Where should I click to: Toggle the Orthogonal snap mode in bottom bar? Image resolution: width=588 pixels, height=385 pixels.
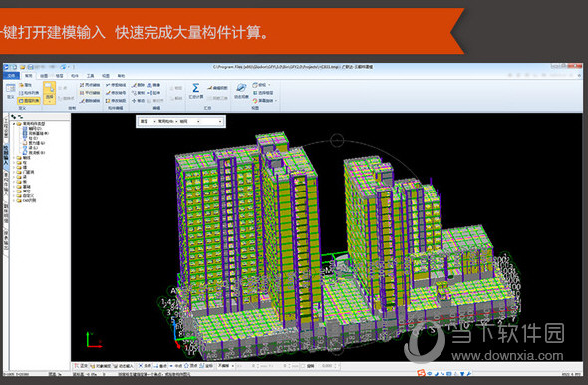(81, 366)
